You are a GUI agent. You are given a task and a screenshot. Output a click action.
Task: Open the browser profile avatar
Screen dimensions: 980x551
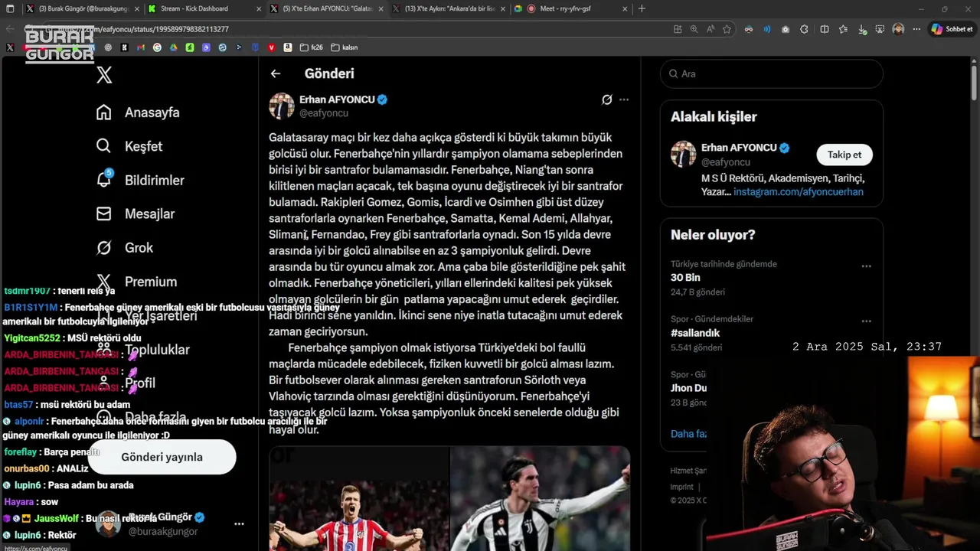tap(898, 29)
